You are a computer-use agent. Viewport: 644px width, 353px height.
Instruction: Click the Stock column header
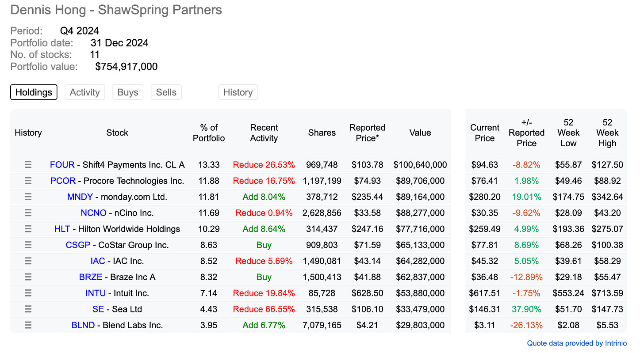117,133
